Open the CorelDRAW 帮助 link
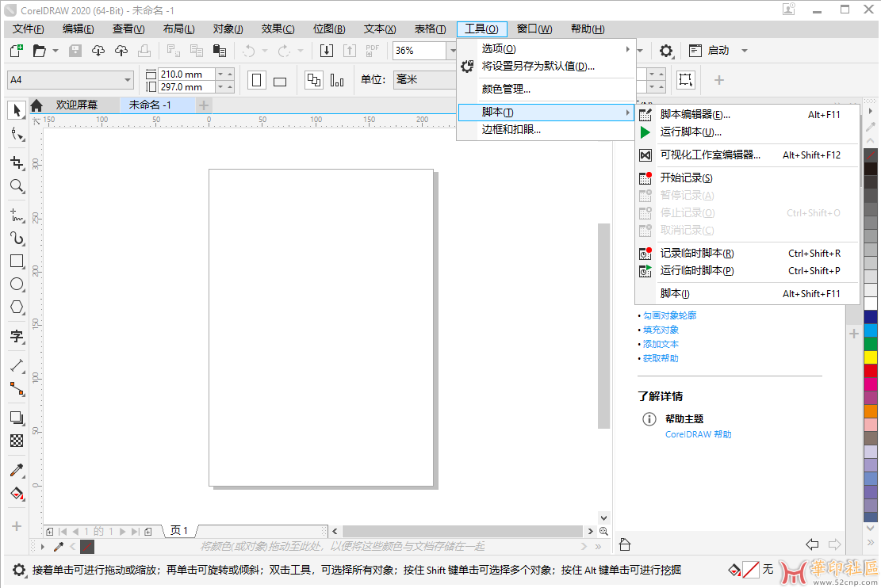The image size is (881, 588). click(698, 434)
